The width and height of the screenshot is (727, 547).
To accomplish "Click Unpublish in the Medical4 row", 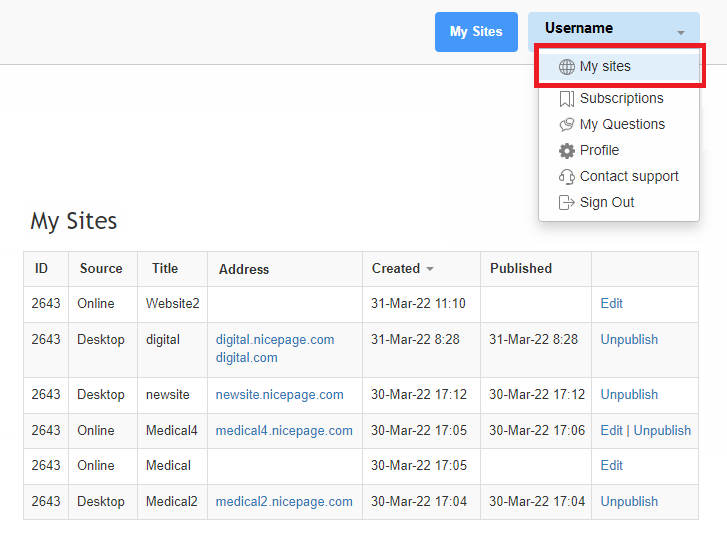I will pos(662,431).
